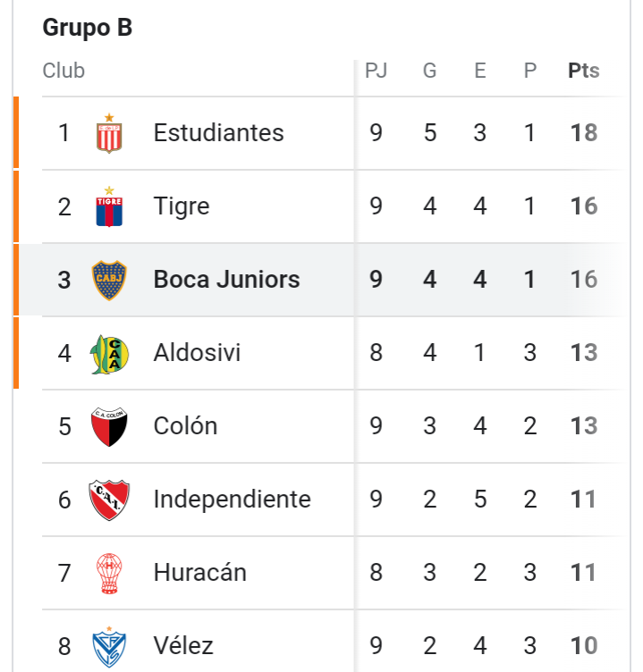This screenshot has height=672, width=643.
Task: Open the Vélez team name link
Action: (183, 645)
